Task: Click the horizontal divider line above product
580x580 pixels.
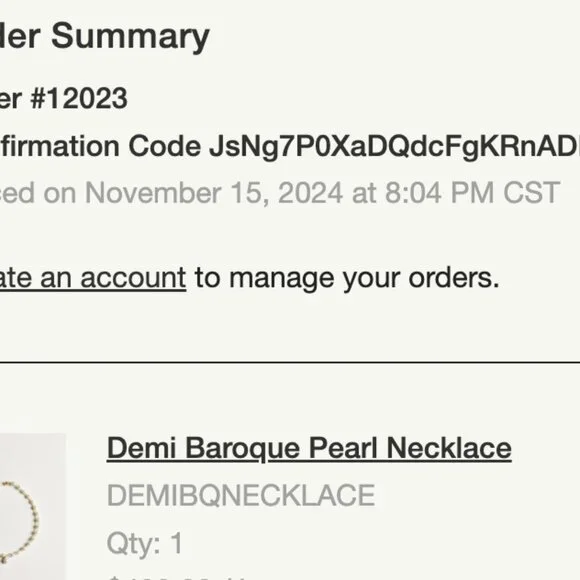Action: pos(290,362)
